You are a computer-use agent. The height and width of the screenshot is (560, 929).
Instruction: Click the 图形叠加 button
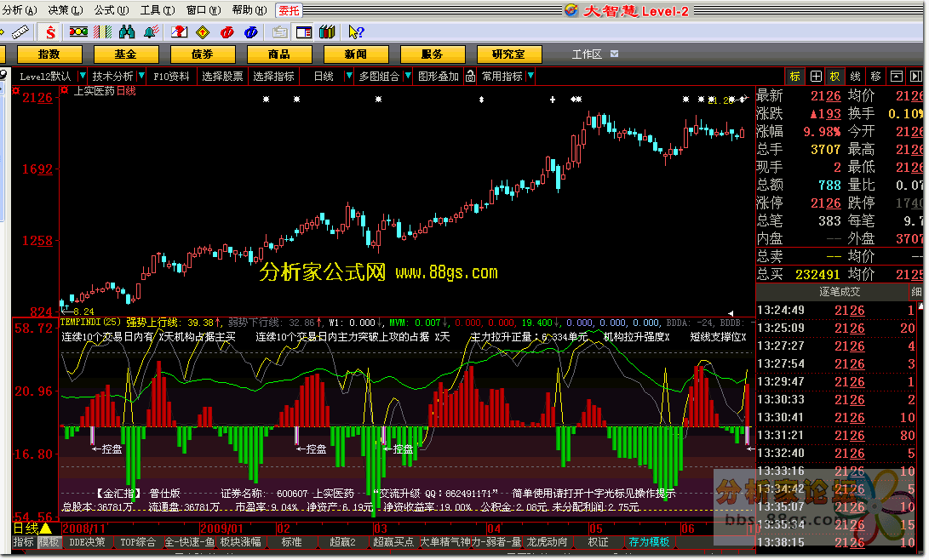click(x=439, y=77)
